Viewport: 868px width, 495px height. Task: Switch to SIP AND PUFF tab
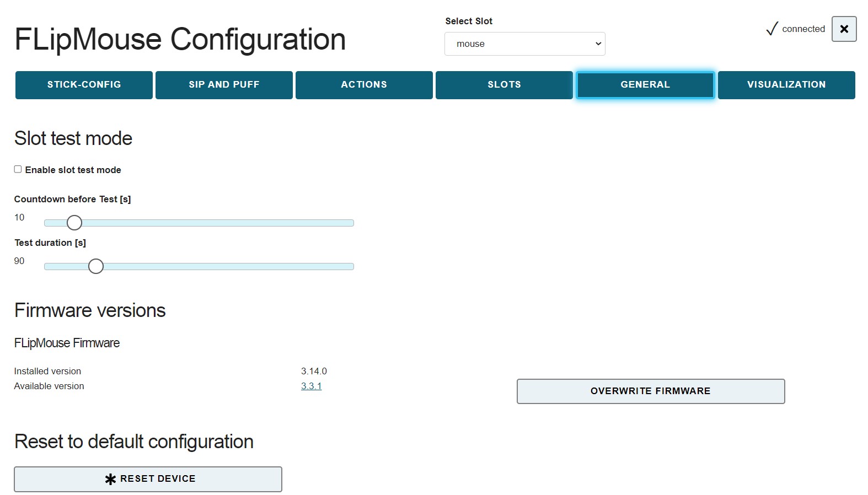[224, 85]
